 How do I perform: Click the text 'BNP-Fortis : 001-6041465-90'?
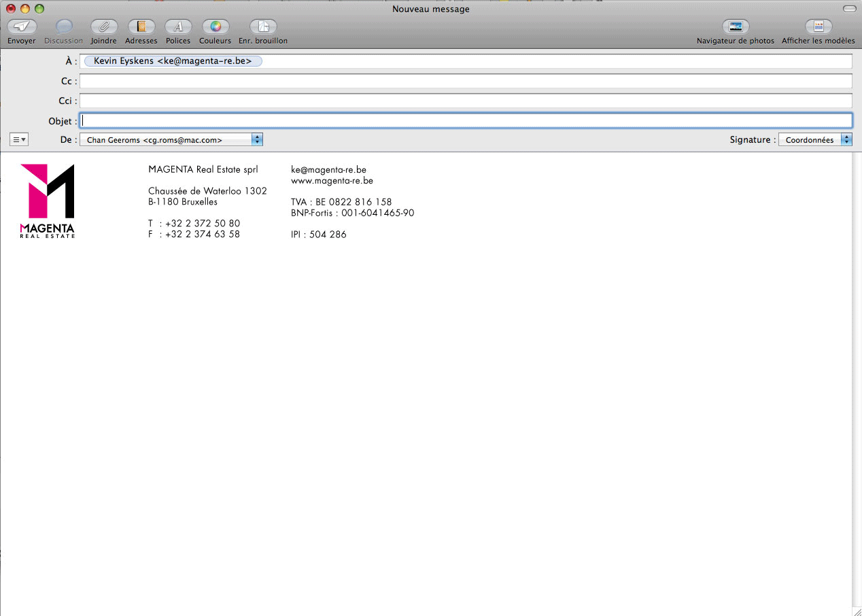point(352,213)
